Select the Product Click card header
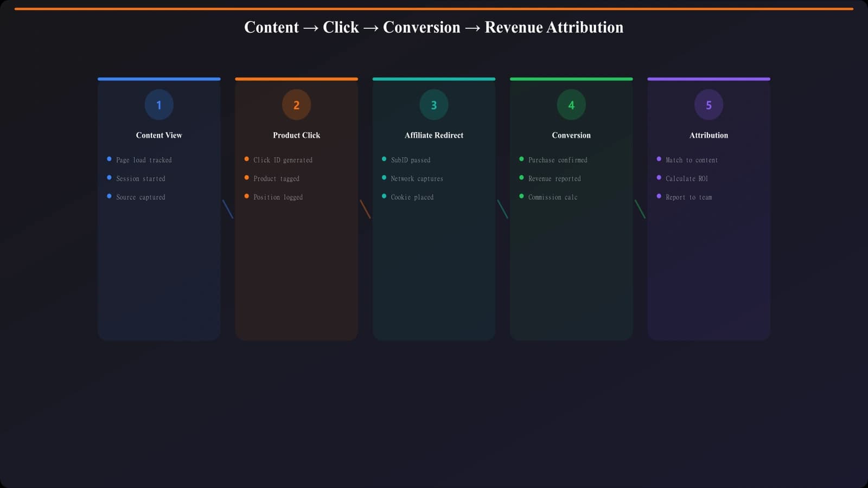This screenshot has height=488, width=868. (296, 135)
